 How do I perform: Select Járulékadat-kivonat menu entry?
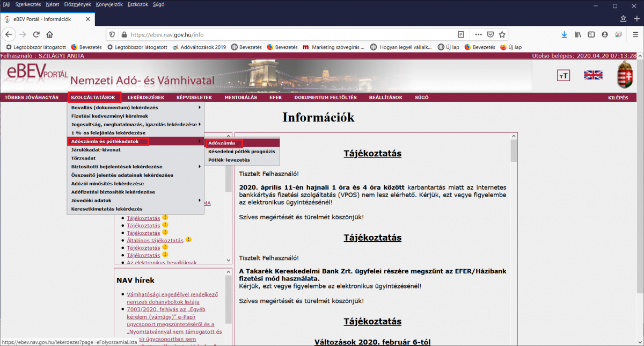(x=135, y=150)
